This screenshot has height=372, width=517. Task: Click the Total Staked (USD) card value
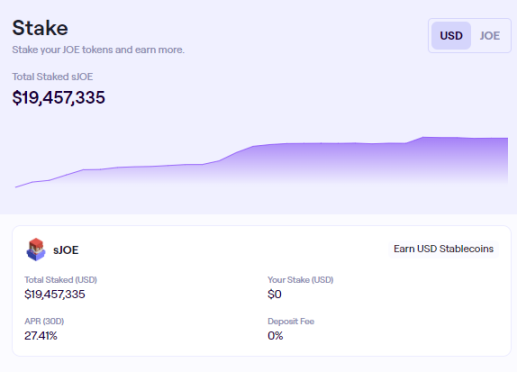point(55,294)
